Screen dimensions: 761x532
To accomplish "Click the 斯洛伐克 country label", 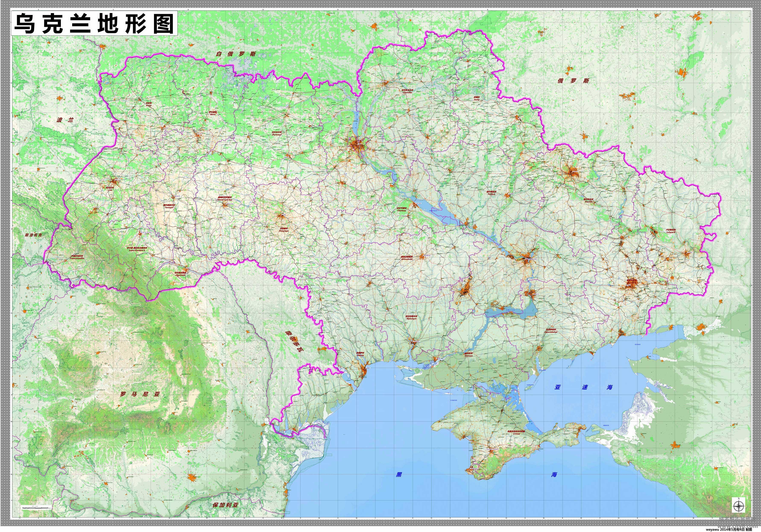I will pos(34,235).
